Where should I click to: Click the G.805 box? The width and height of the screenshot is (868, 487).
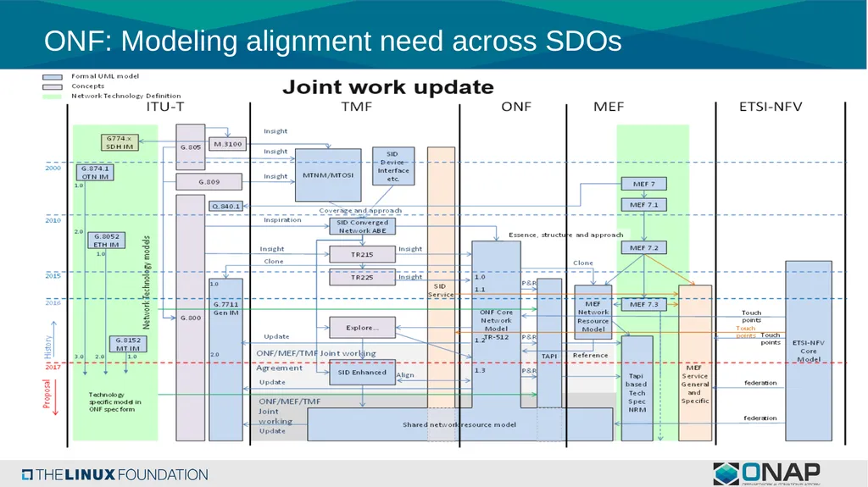tap(191, 147)
